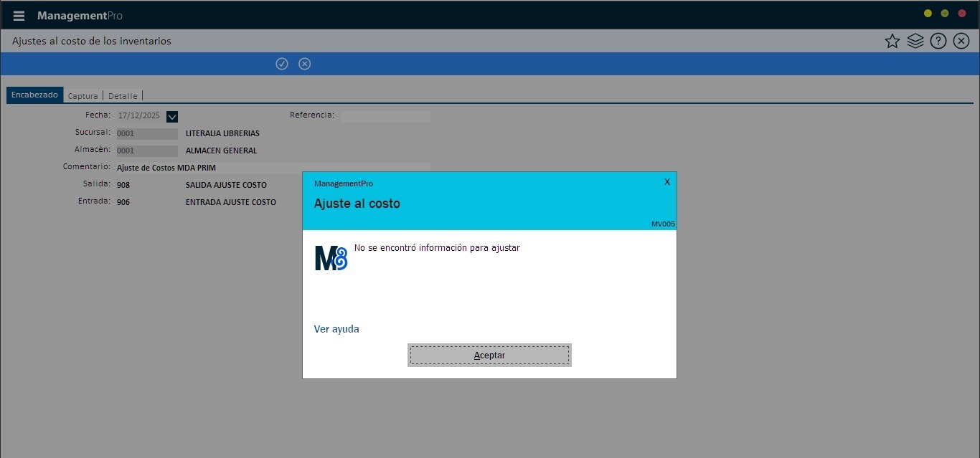Focus the Sucursal code field
The image size is (980, 458).
click(x=146, y=134)
